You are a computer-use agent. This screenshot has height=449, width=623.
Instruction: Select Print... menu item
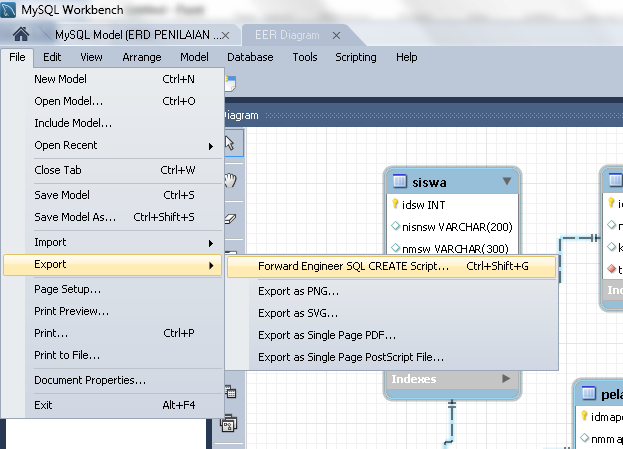coord(112,333)
